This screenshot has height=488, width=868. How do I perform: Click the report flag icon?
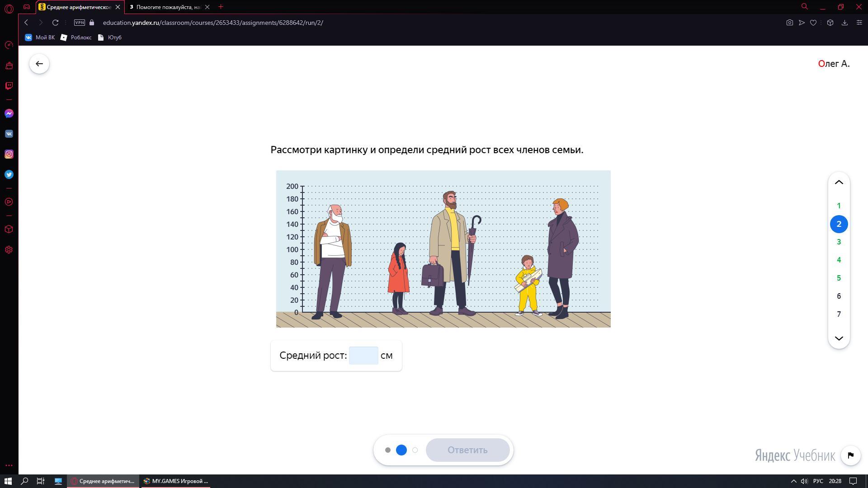coord(850,455)
